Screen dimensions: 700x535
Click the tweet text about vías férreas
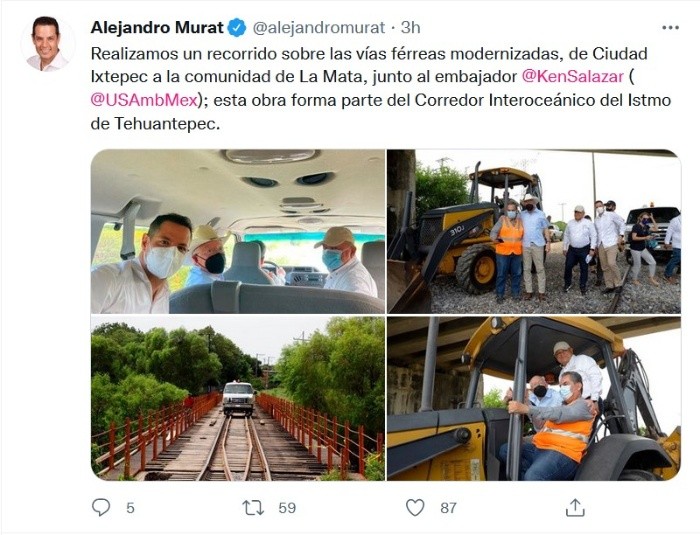click(x=381, y=88)
